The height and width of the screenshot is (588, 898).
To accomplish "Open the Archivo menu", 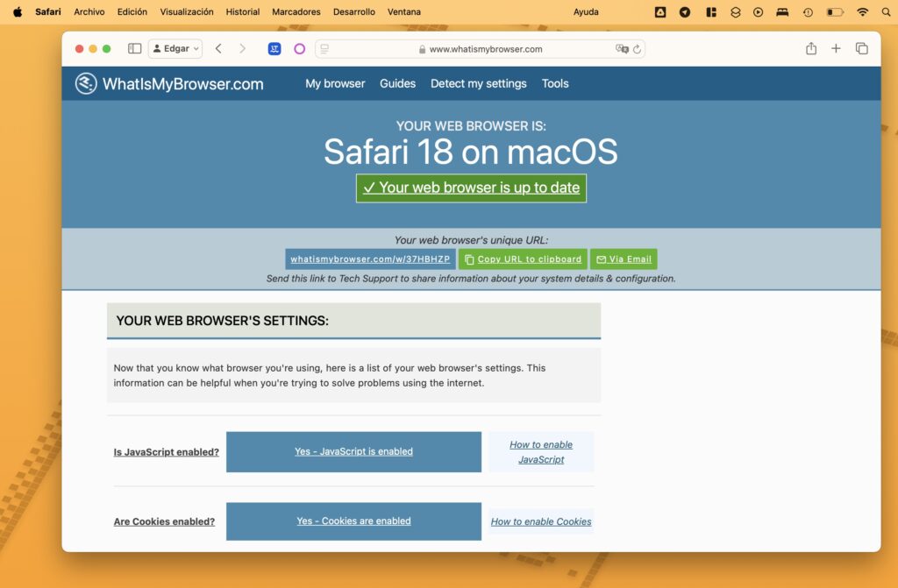I will click(89, 12).
